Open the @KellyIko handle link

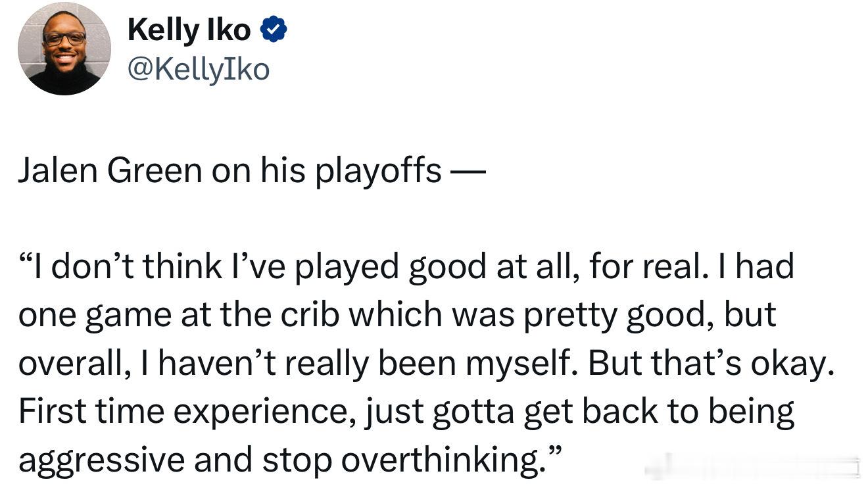[x=199, y=69]
